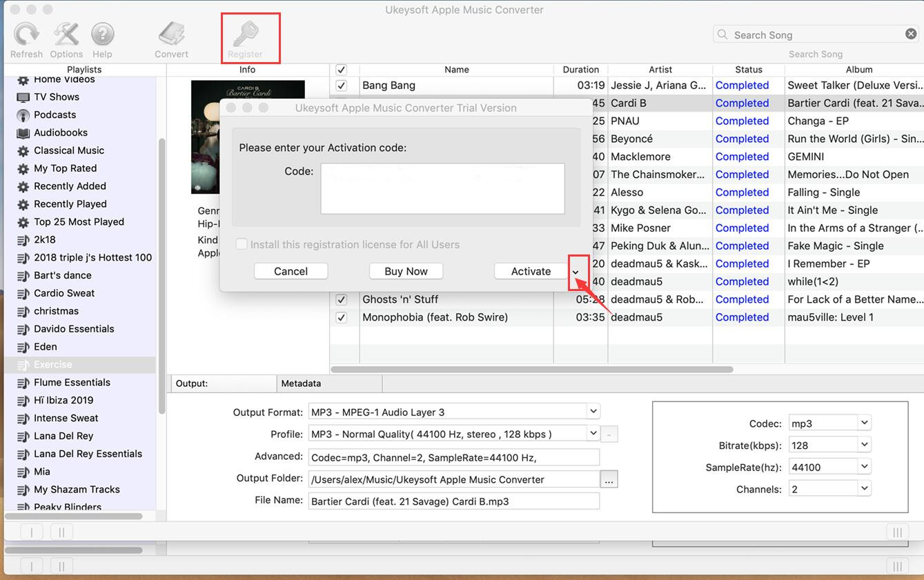The width and height of the screenshot is (924, 580).
Task: Click the Activate button
Action: pyautogui.click(x=531, y=271)
